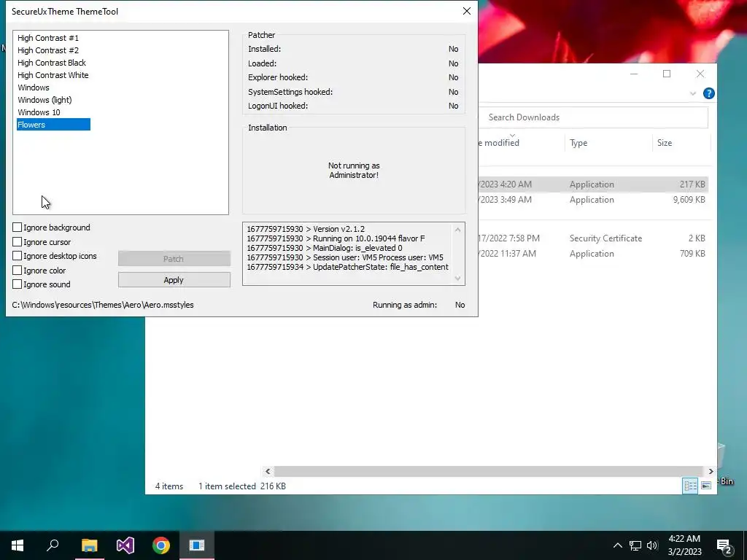The image size is (747, 560).
Task: Click Explorer scrollbar right arrow
Action: (x=711, y=471)
